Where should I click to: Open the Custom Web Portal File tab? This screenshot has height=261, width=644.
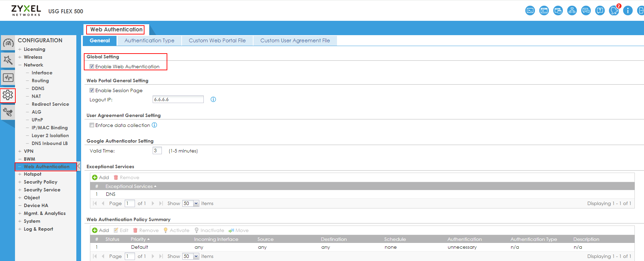pyautogui.click(x=217, y=41)
